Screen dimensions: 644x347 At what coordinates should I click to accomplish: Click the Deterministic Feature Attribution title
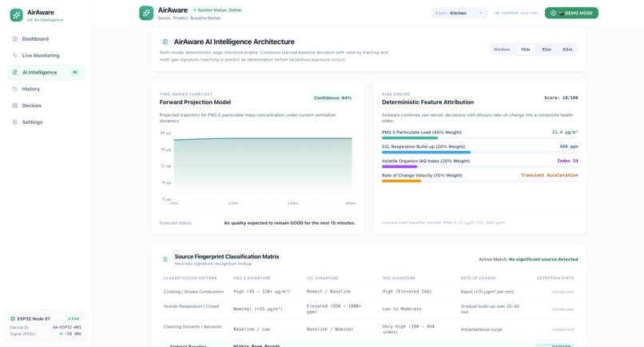point(427,102)
